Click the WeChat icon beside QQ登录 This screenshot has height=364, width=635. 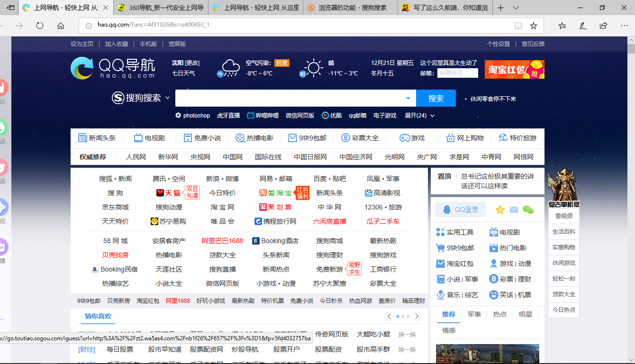tap(528, 209)
